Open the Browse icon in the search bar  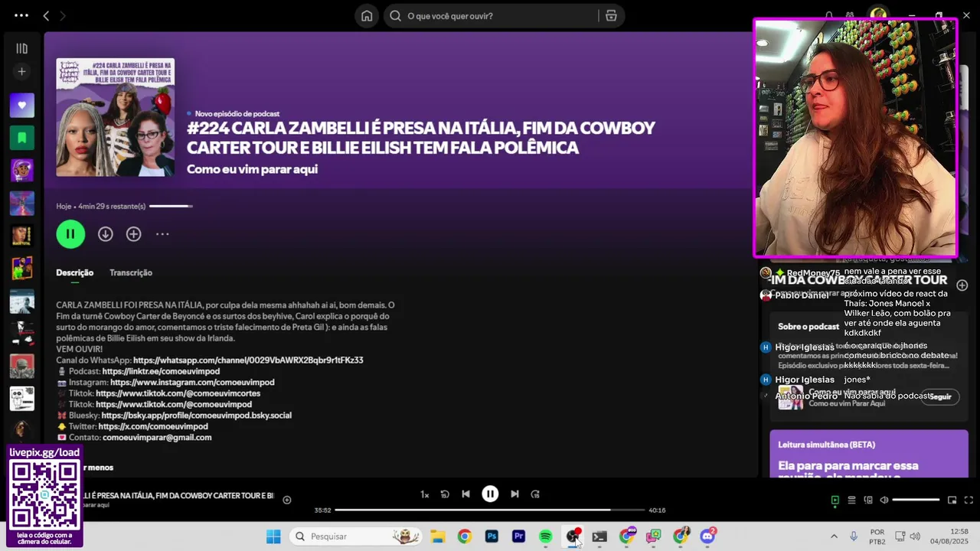point(611,15)
